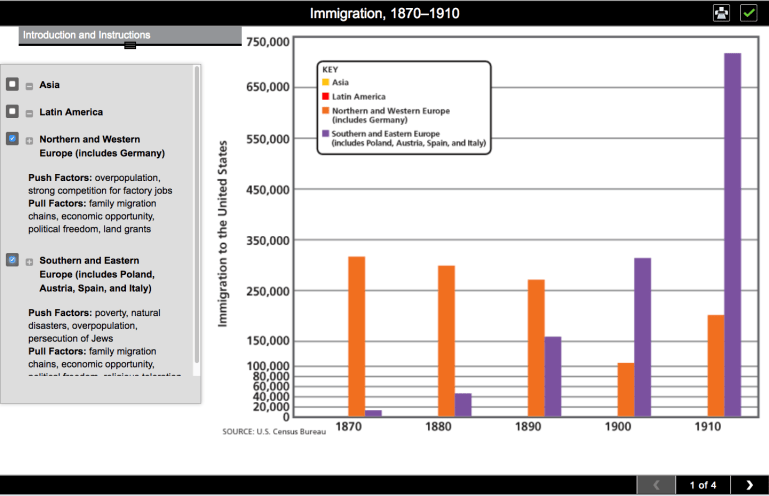
Task: Enable the Latin America checkbox
Action: [12, 112]
